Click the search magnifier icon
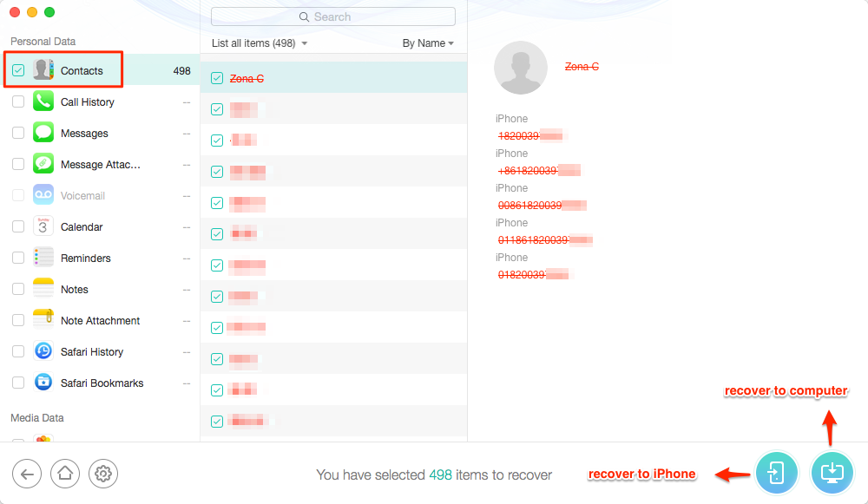Viewport: 868px width, 504px height. 304,17
